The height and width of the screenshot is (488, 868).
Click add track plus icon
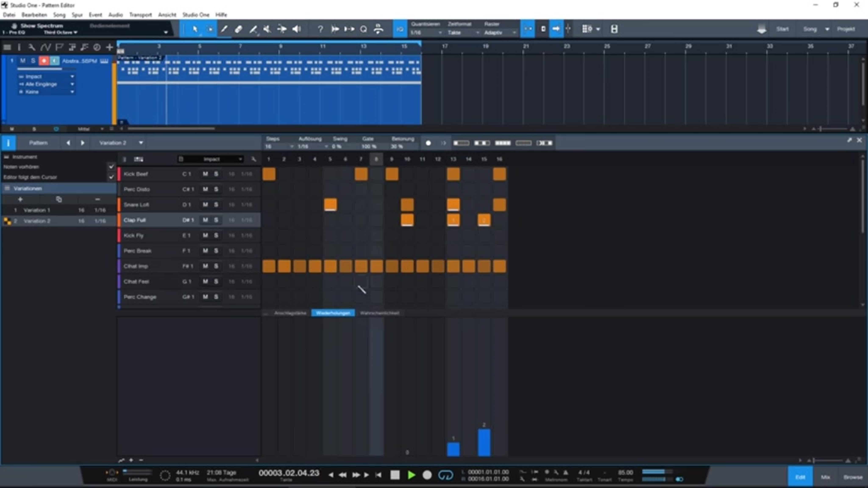[109, 47]
